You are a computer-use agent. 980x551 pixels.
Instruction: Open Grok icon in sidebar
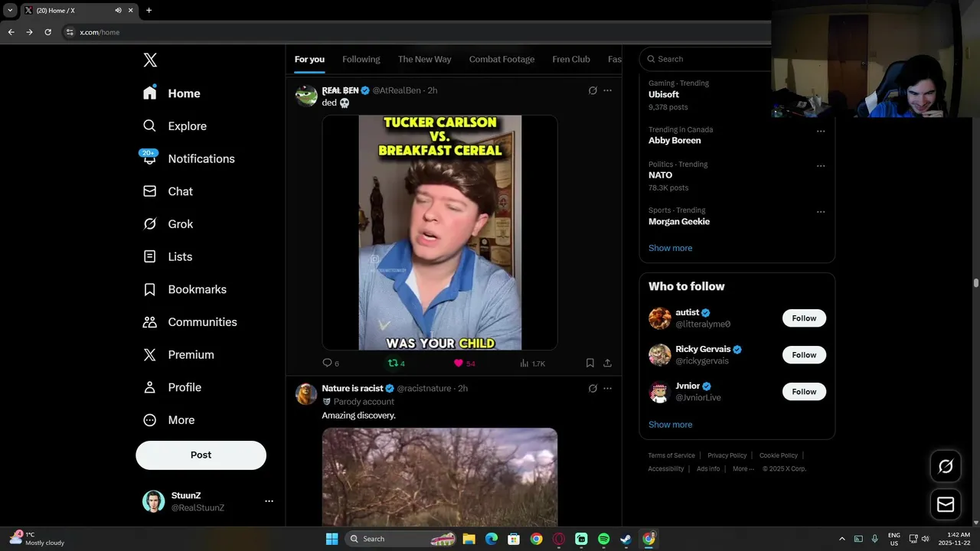point(150,223)
